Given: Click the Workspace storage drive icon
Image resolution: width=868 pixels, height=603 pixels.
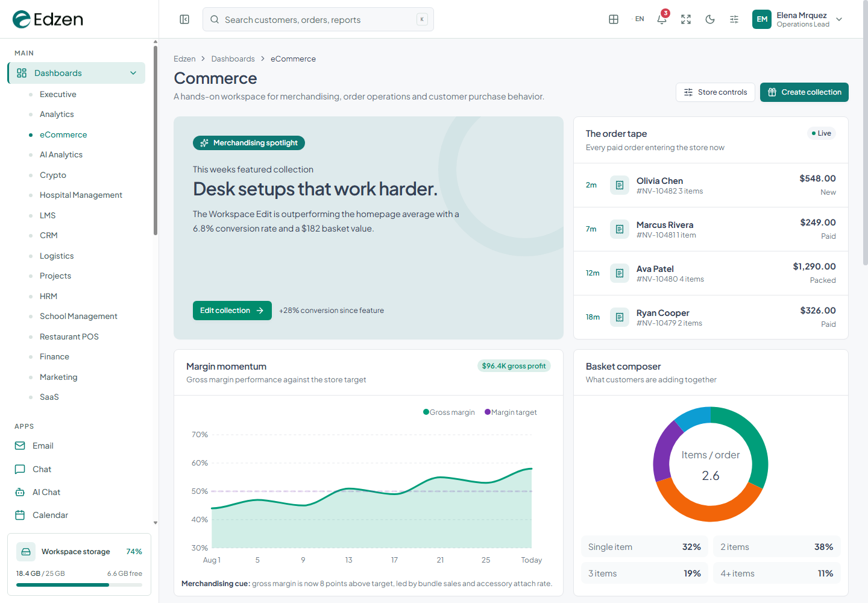Looking at the screenshot, I should point(25,552).
